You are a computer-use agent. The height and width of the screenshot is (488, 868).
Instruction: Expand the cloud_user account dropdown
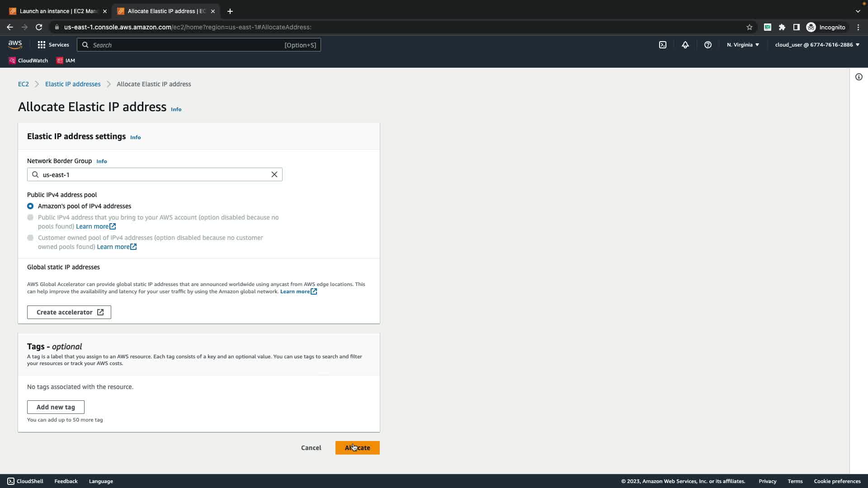[817, 45]
